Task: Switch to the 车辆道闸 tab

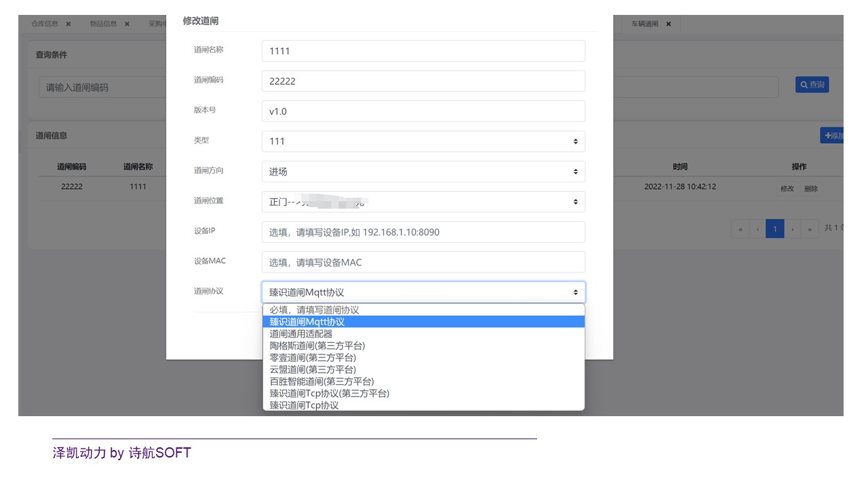Action: coord(645,24)
